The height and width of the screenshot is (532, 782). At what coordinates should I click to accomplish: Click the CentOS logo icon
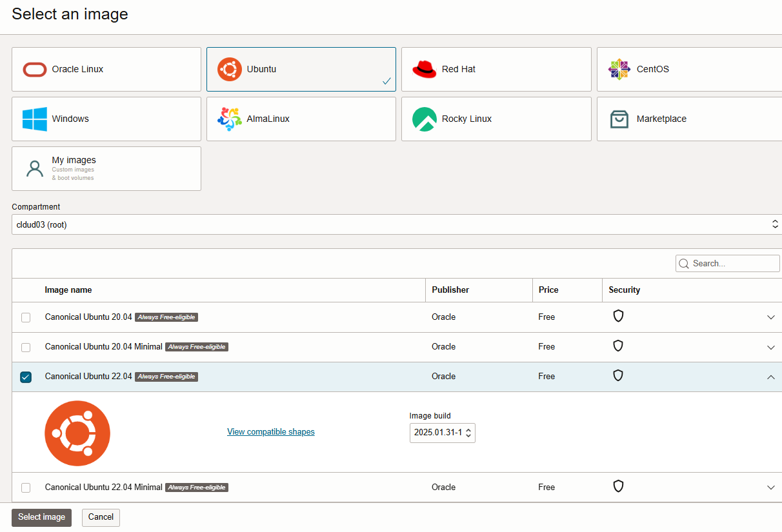(x=619, y=69)
